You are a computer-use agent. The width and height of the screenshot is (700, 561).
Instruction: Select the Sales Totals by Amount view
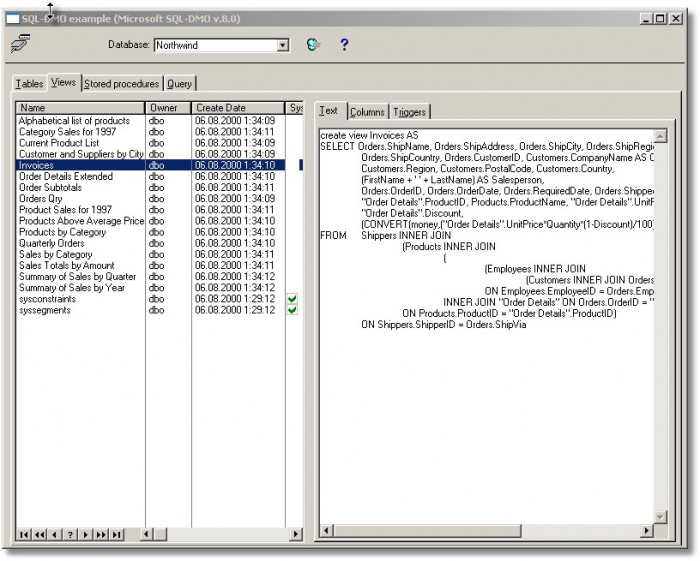[67, 266]
